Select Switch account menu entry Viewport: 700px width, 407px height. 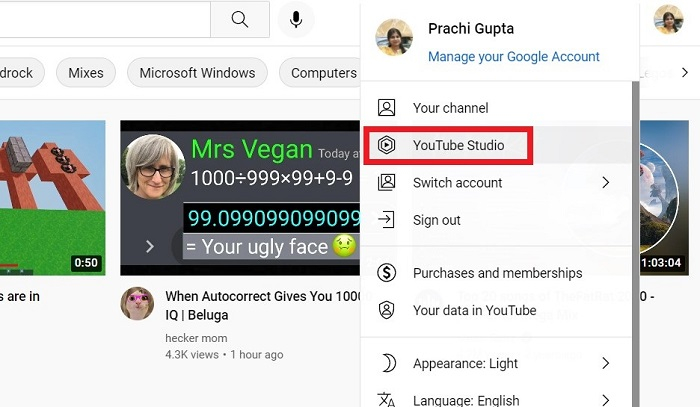(x=496, y=183)
